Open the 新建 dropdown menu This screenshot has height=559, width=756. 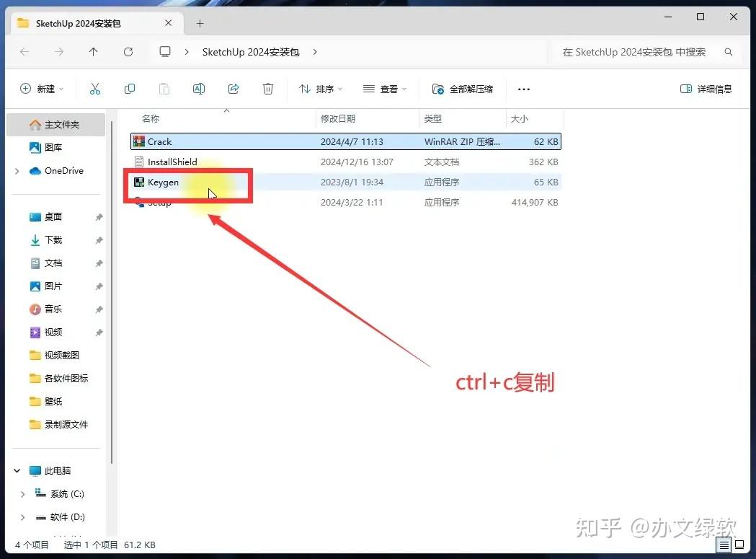coord(42,89)
